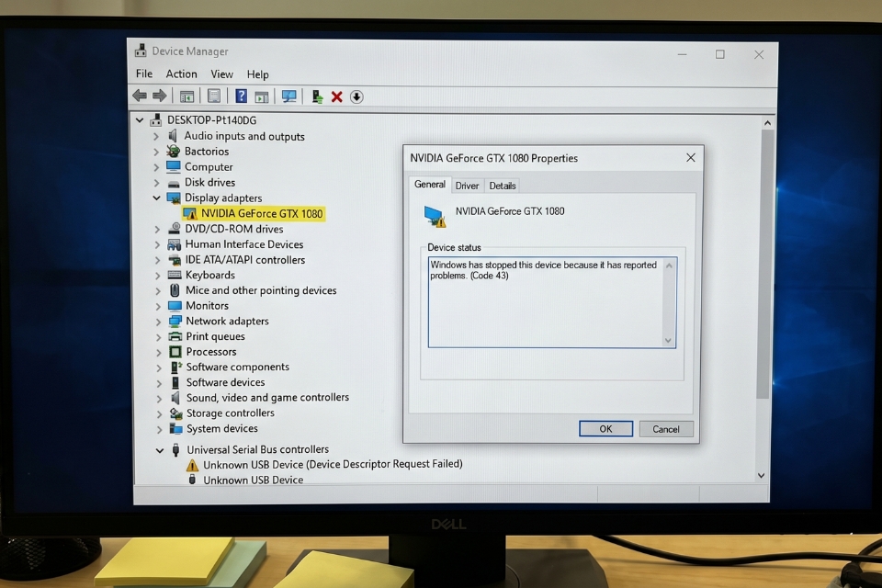Viewport: 882px width, 588px height.
Task: Click the red Uninstall Device icon
Action: coord(335,96)
